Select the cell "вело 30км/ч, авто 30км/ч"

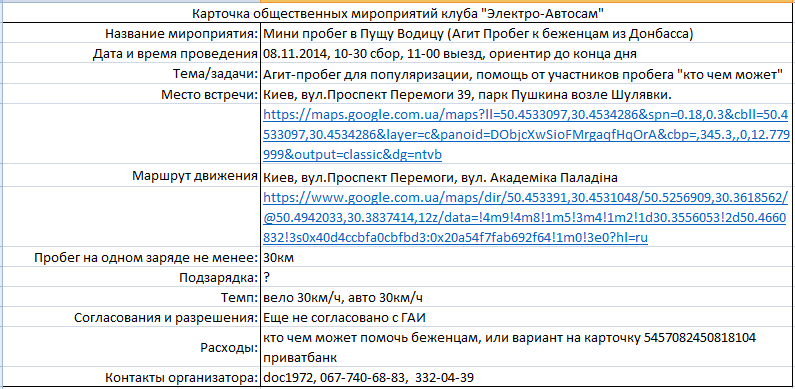click(526, 298)
